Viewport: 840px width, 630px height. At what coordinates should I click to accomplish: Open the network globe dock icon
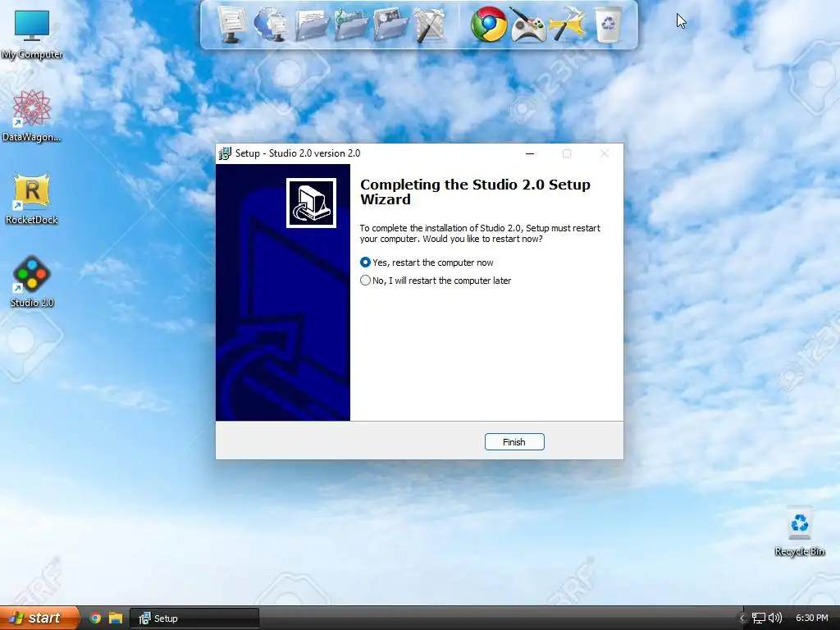pos(271,25)
